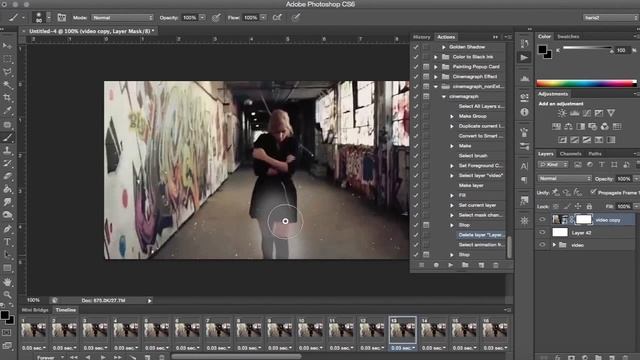This screenshot has width=640, height=360.
Task: Select the Magic Wand tool
Action: coord(7,85)
